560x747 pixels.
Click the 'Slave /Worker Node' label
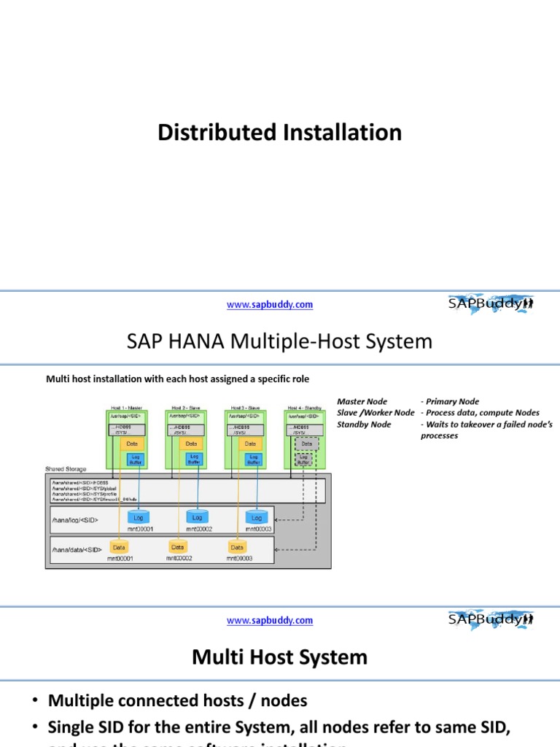point(376,413)
